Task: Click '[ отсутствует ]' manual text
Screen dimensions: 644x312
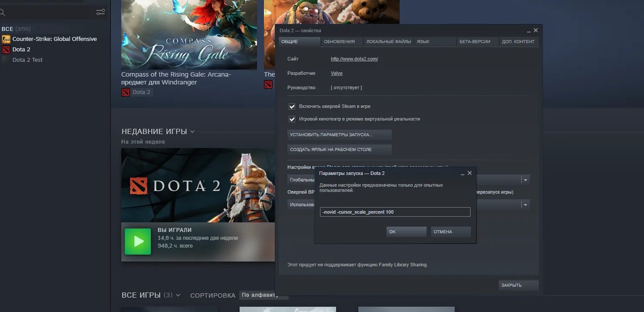Action: [x=346, y=87]
